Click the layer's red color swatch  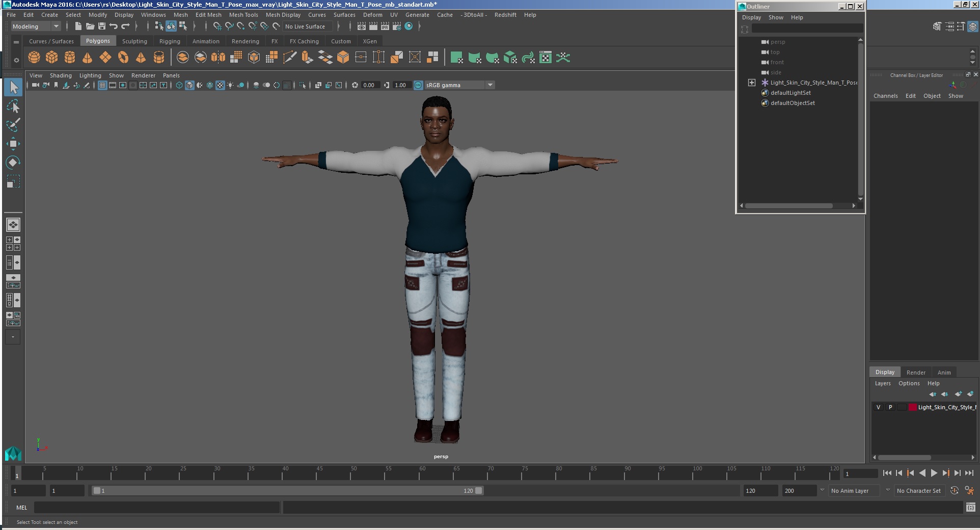tap(913, 407)
